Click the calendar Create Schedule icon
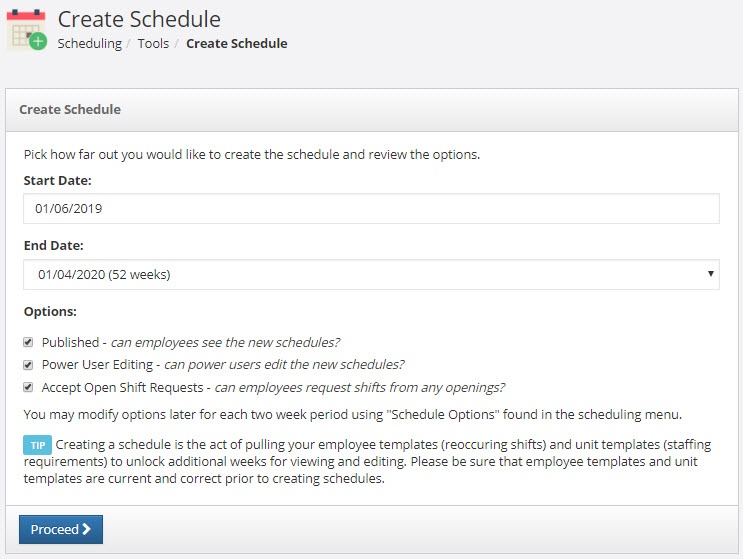 pos(27,29)
